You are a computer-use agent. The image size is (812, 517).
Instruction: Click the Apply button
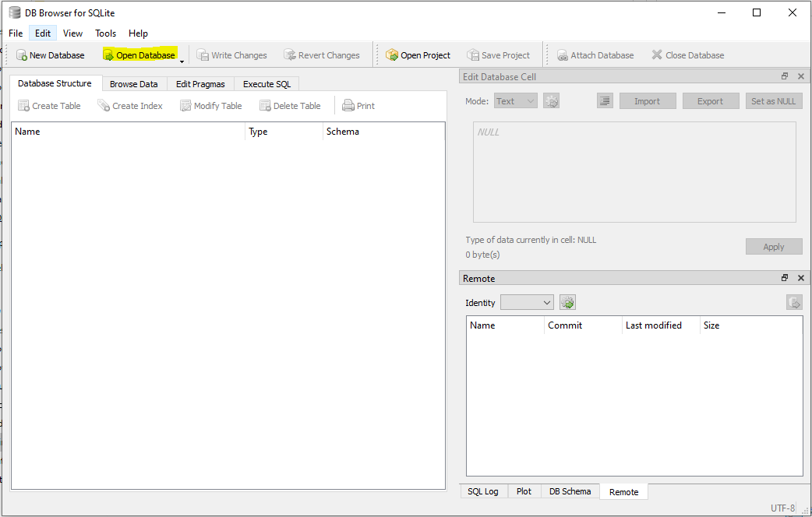[774, 247]
